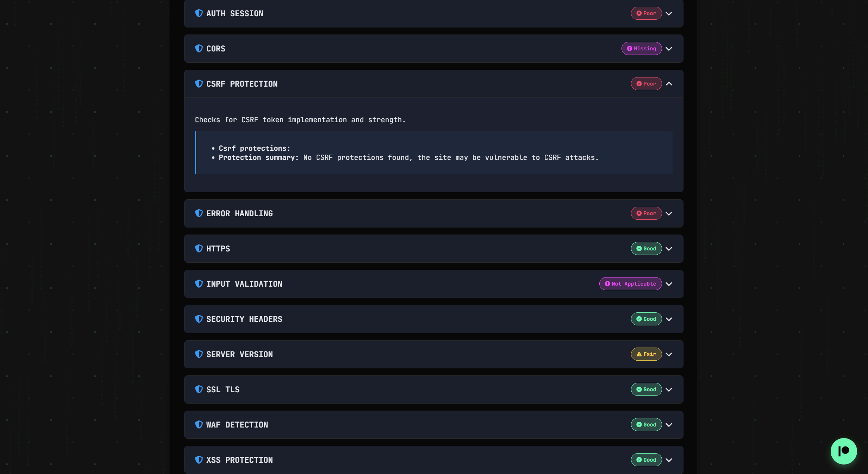Image resolution: width=868 pixels, height=474 pixels.
Task: Click the shield icon next to HTTPS
Action: [x=199, y=249]
